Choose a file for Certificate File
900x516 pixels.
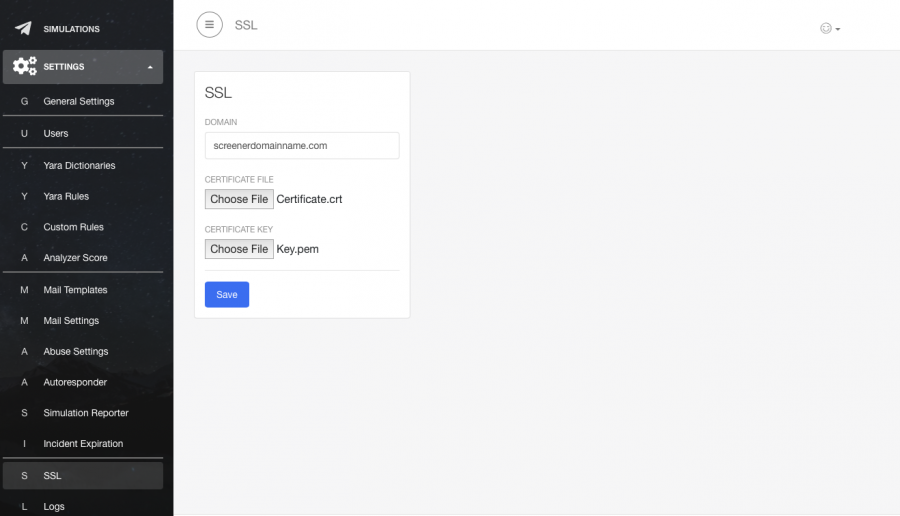239,199
